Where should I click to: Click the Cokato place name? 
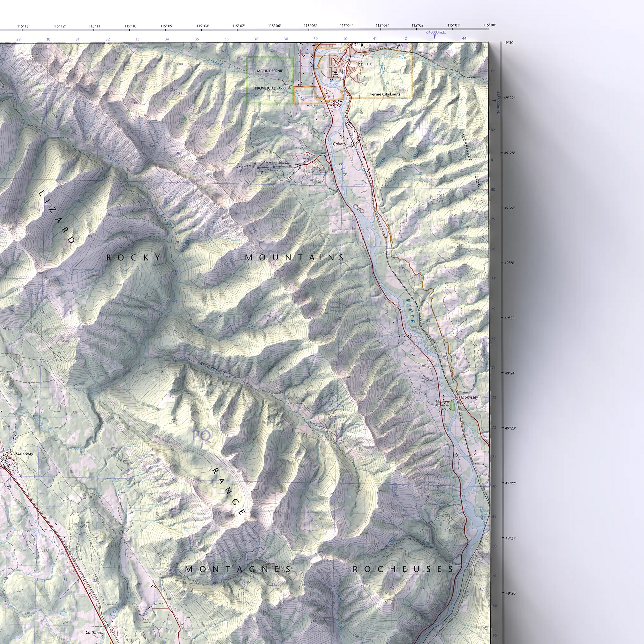pos(339,144)
